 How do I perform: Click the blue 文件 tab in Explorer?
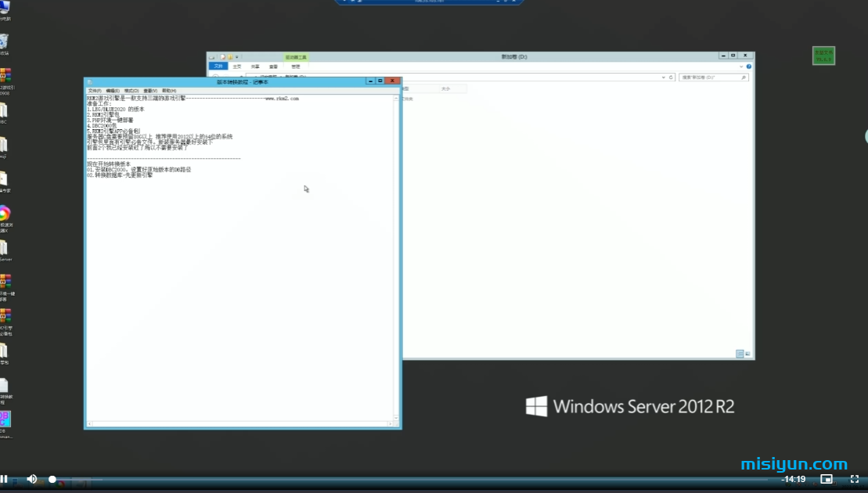pyautogui.click(x=218, y=67)
